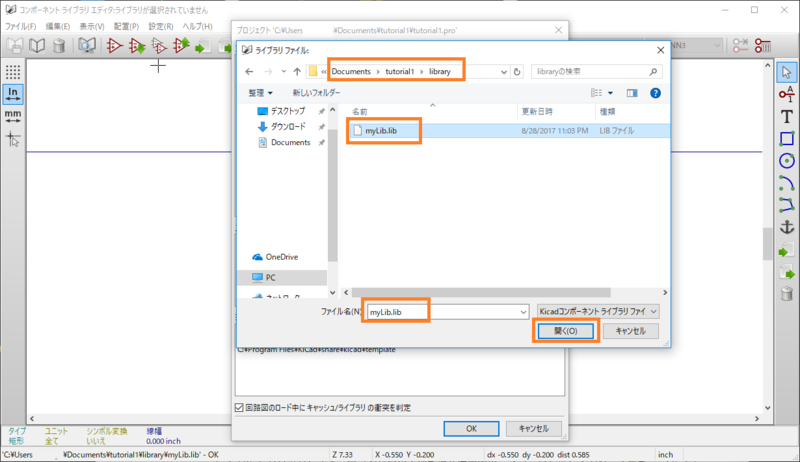The width and height of the screenshot is (800, 462).
Task: Expand the file name dropdown arrow
Action: click(523, 312)
